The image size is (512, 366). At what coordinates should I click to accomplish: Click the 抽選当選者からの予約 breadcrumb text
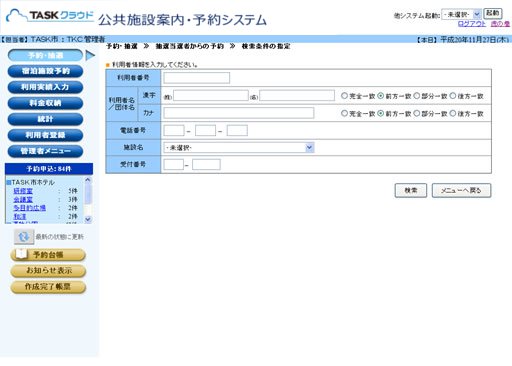pyautogui.click(x=189, y=46)
